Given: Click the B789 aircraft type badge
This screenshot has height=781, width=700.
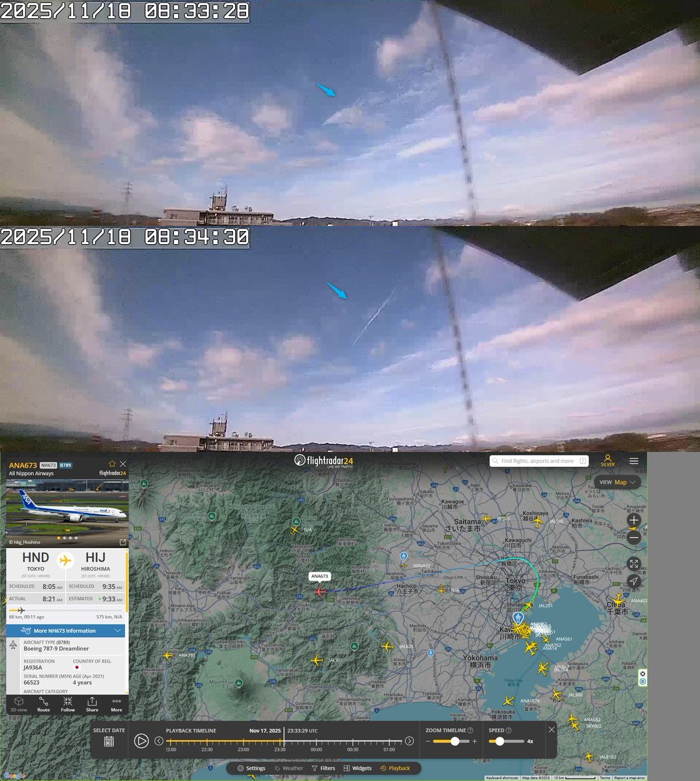Looking at the screenshot, I should (66, 465).
